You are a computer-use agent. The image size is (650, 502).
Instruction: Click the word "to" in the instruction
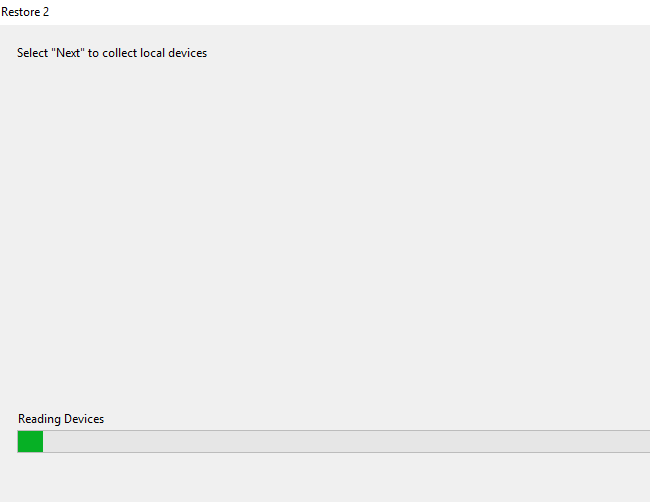(94, 53)
